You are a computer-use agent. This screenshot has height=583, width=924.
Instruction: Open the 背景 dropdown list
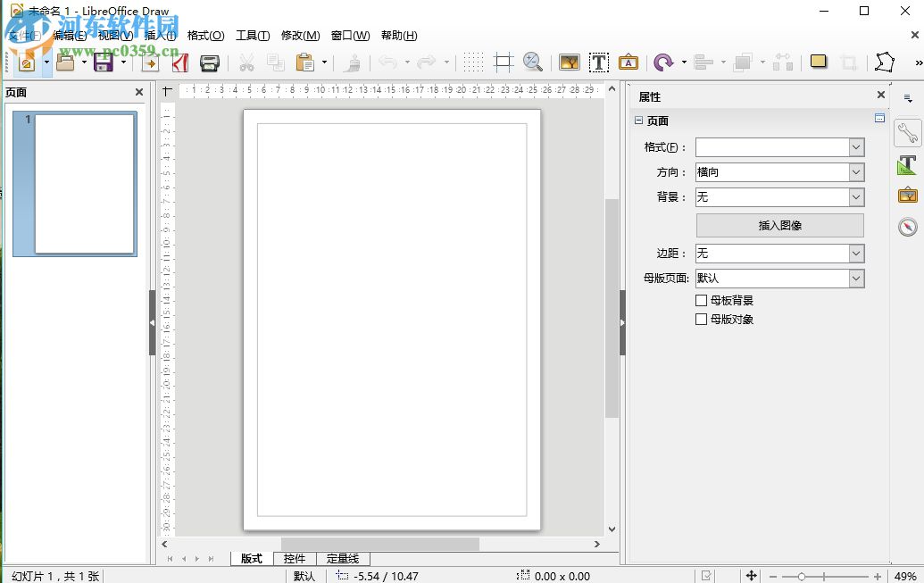click(856, 197)
